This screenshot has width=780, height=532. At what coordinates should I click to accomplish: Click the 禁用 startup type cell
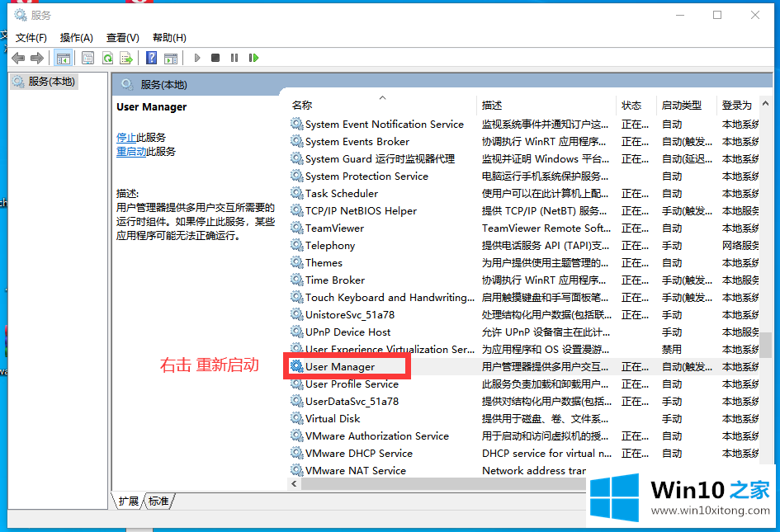(x=672, y=350)
